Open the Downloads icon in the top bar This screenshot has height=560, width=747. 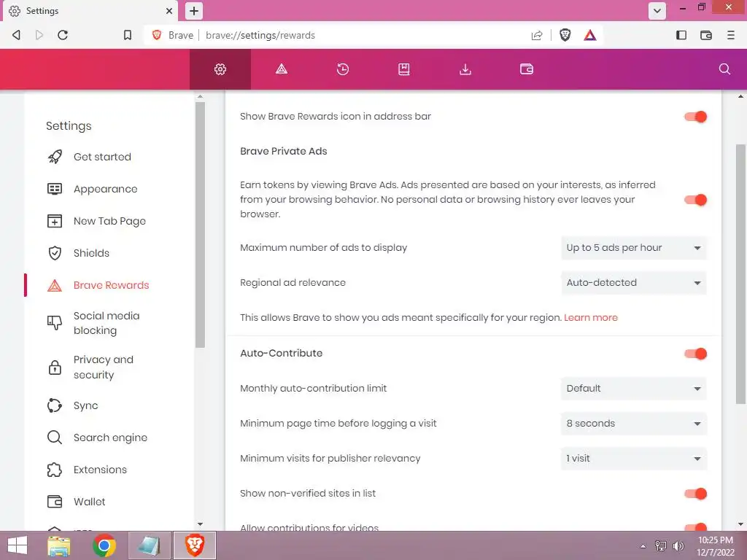465,69
